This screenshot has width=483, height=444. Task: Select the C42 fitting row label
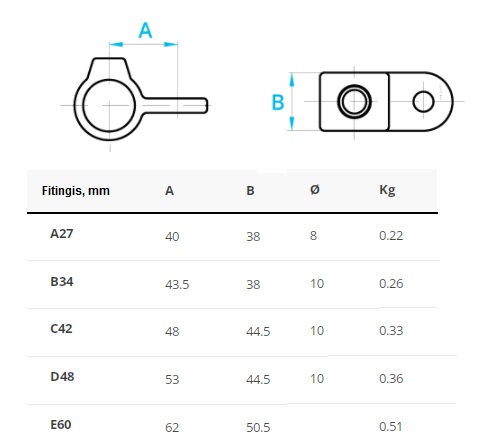(61, 329)
